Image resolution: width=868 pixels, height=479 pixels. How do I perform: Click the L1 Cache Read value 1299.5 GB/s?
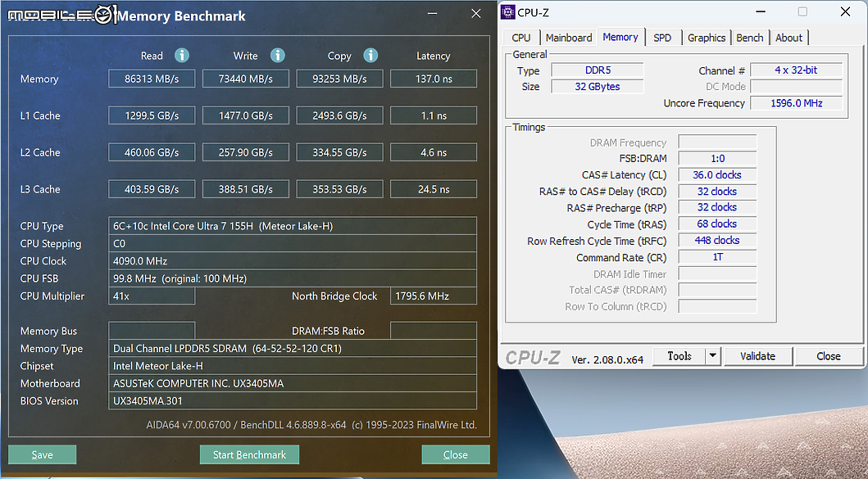152,115
